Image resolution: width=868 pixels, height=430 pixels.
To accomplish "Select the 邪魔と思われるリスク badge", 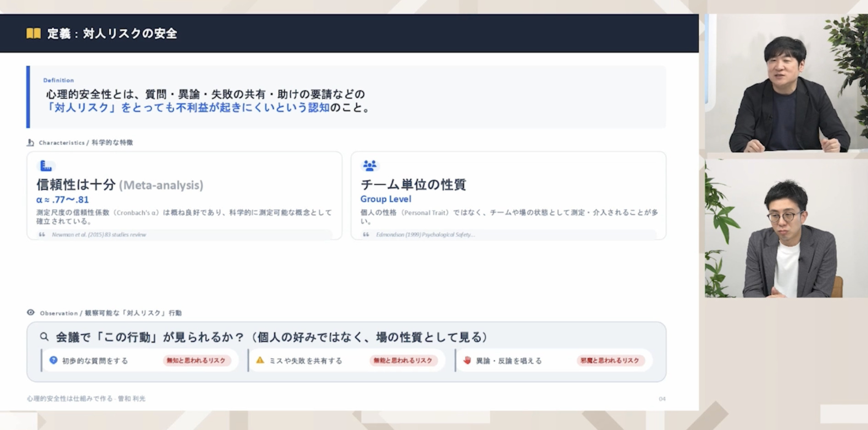I will (x=610, y=361).
